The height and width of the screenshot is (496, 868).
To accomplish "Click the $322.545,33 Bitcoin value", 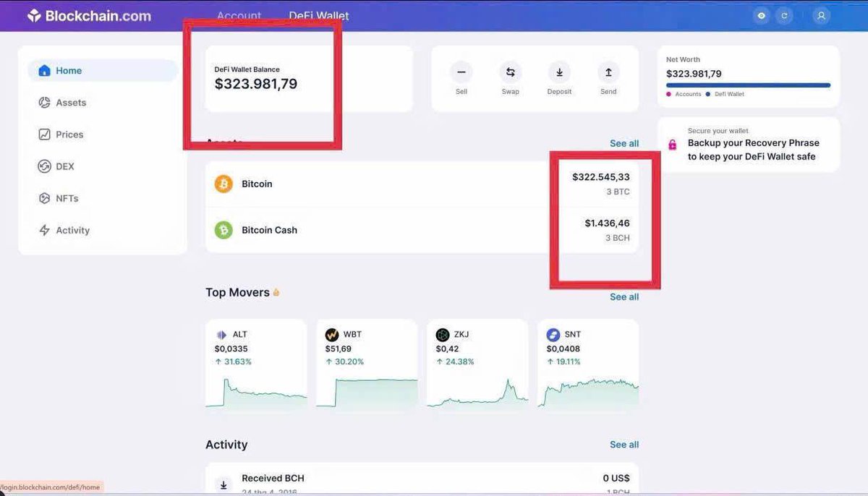I will [x=601, y=177].
